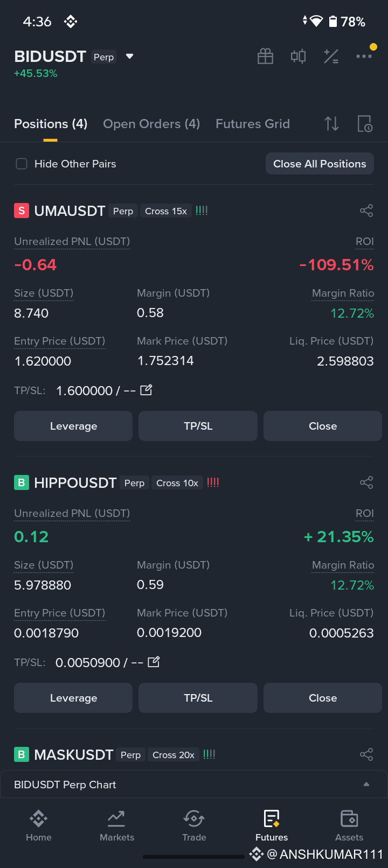Tap UMAUSDT Margin Ratio label

point(343,293)
